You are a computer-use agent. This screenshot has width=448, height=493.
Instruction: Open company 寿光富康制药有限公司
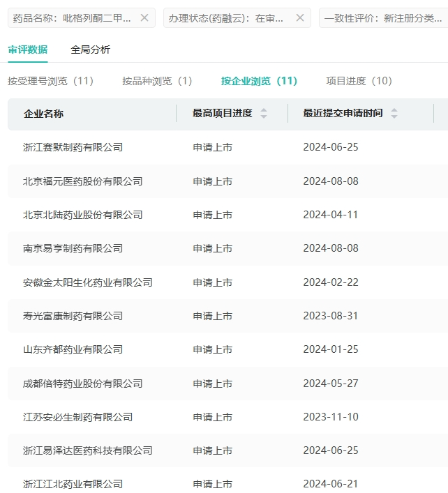click(x=73, y=316)
